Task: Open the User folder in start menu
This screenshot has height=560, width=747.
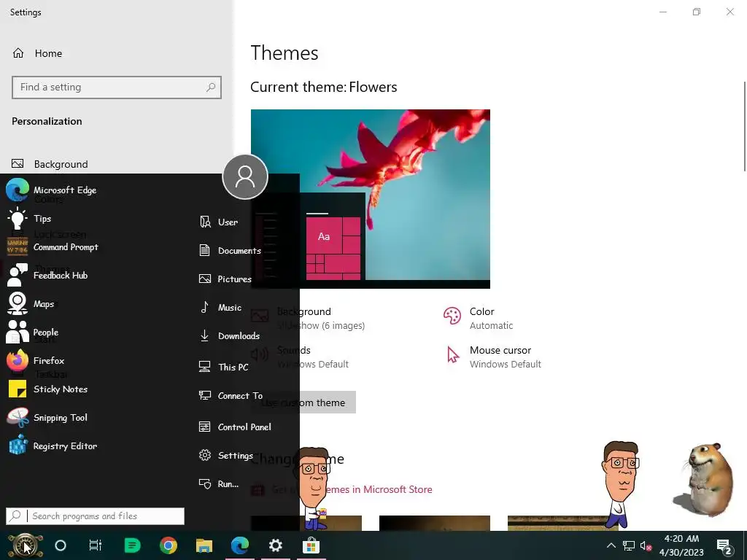Action: [x=219, y=222]
